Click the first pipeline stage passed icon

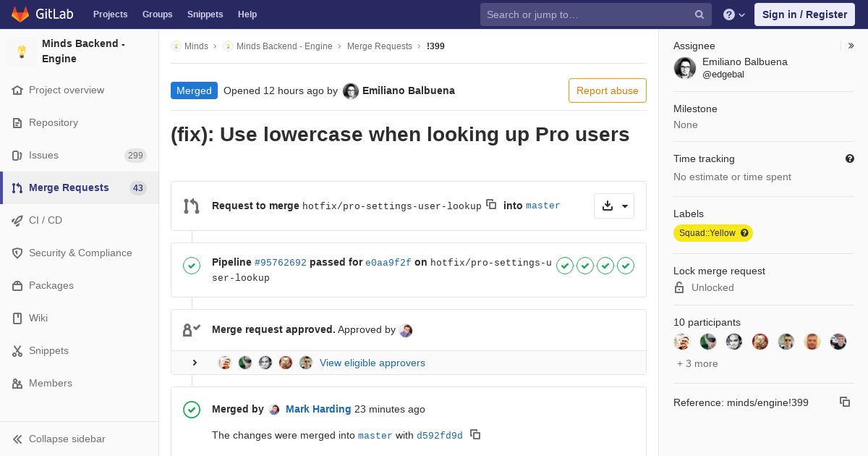565,266
